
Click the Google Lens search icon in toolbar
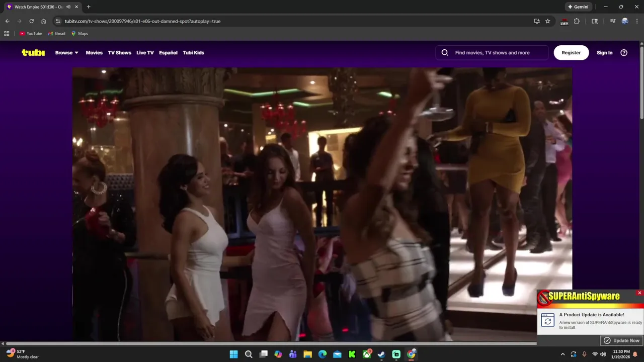pos(595,21)
